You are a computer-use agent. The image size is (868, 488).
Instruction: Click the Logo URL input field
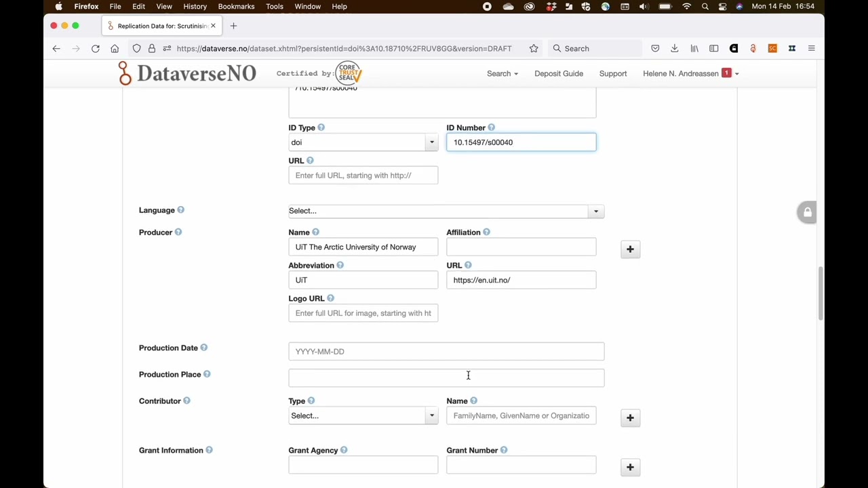point(363,313)
